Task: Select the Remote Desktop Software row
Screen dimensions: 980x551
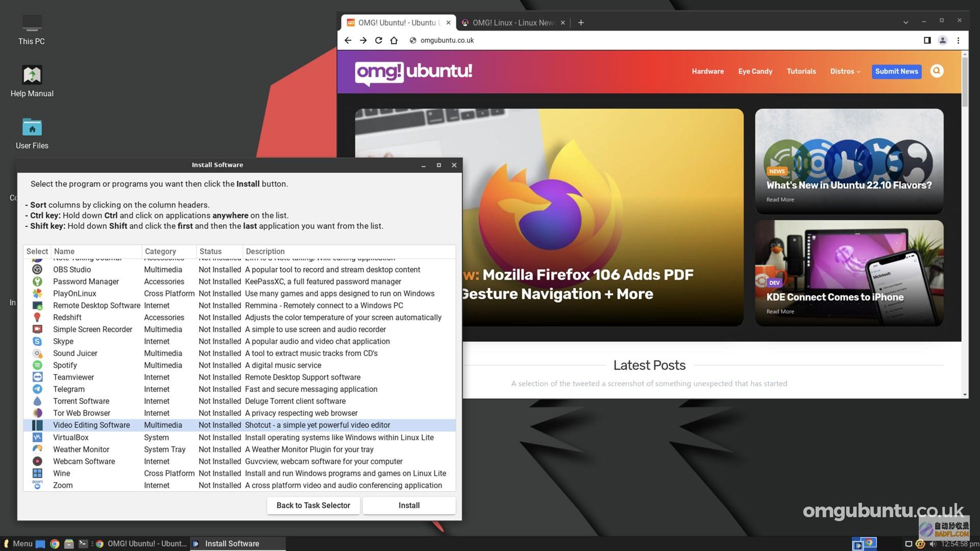Action: pos(239,305)
